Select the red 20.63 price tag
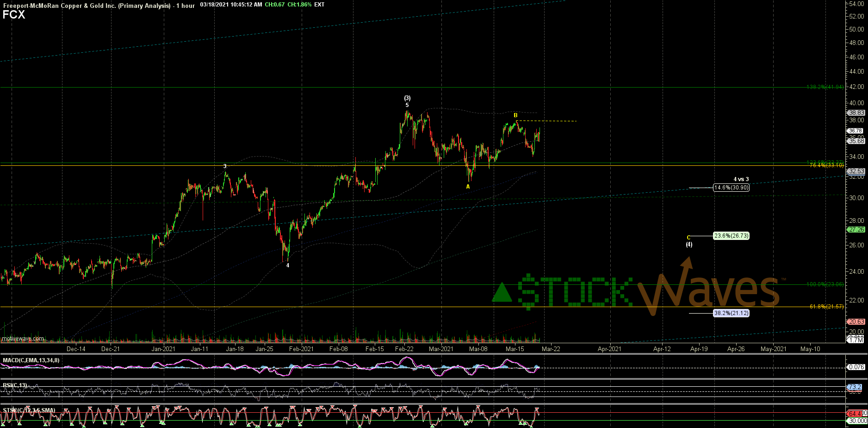The height and width of the screenshot is (428, 868). point(856,321)
